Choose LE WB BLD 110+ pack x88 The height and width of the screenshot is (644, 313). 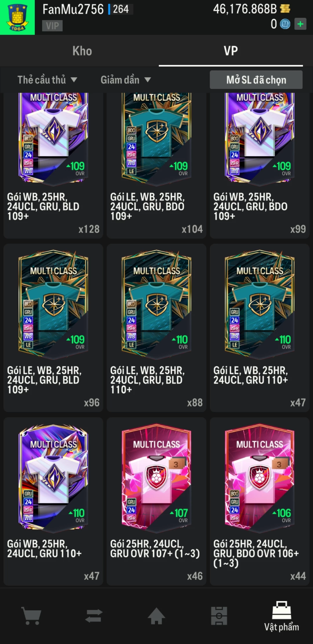point(156,328)
